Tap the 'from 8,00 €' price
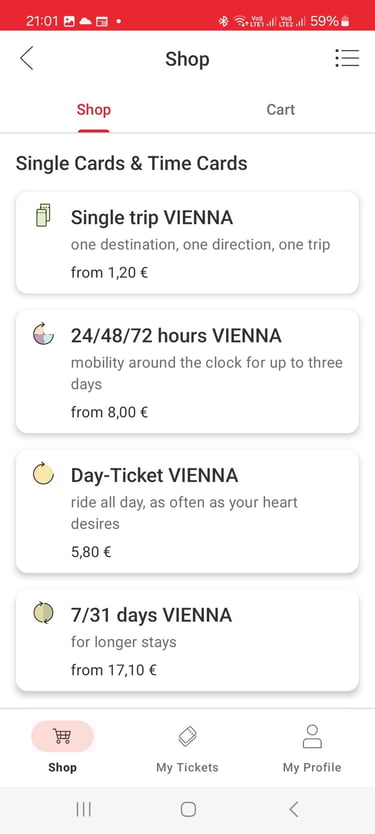 110,412
